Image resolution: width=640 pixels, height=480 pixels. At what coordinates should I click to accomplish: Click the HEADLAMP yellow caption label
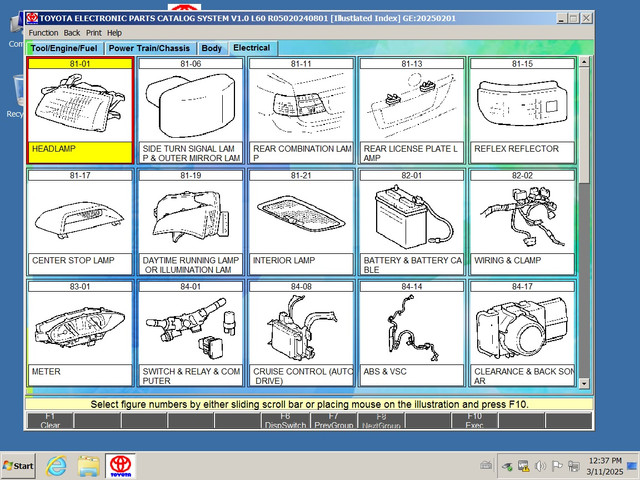click(80, 153)
